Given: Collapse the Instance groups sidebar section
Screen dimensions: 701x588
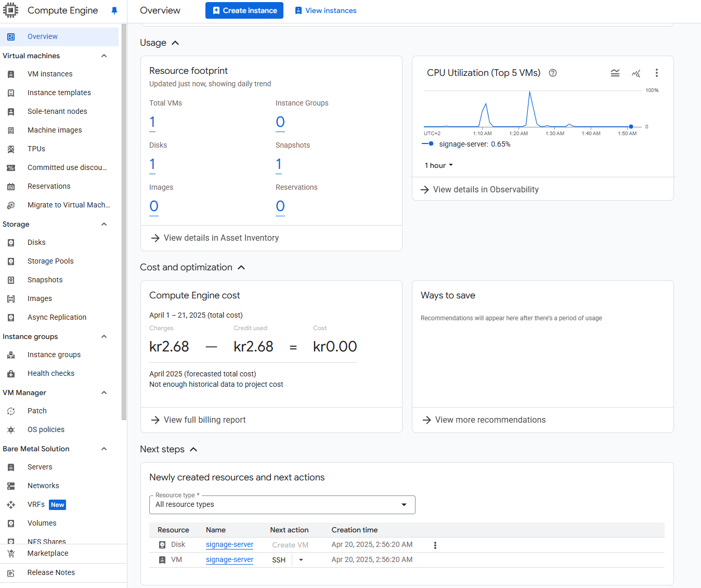Looking at the screenshot, I should point(104,336).
